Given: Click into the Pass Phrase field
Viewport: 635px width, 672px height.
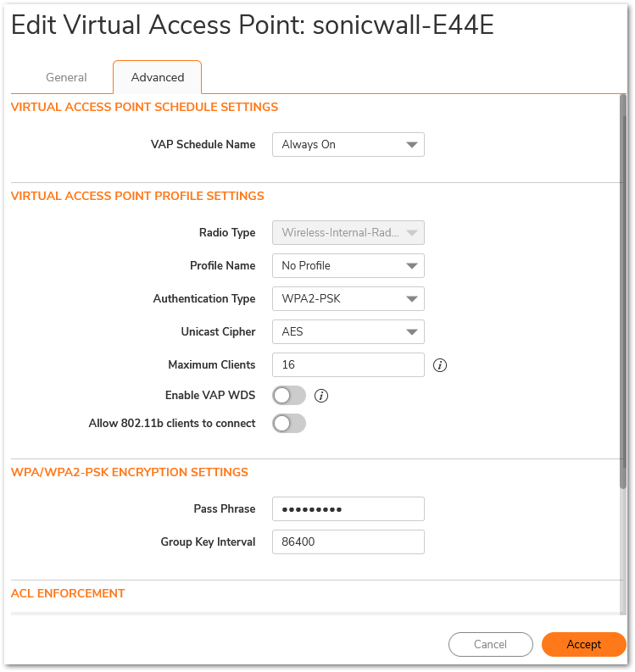Looking at the screenshot, I should [x=348, y=508].
